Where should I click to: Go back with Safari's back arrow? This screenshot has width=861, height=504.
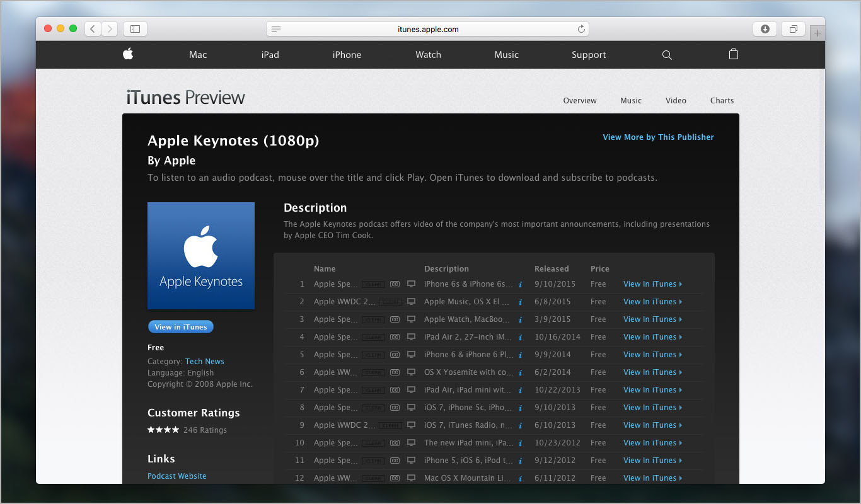[x=93, y=29]
